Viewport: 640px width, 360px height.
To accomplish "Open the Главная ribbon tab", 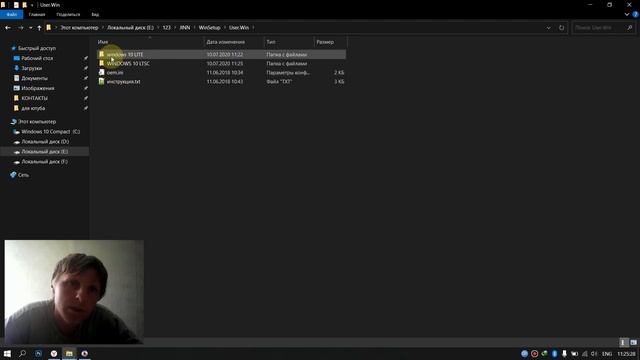I will pos(37,14).
